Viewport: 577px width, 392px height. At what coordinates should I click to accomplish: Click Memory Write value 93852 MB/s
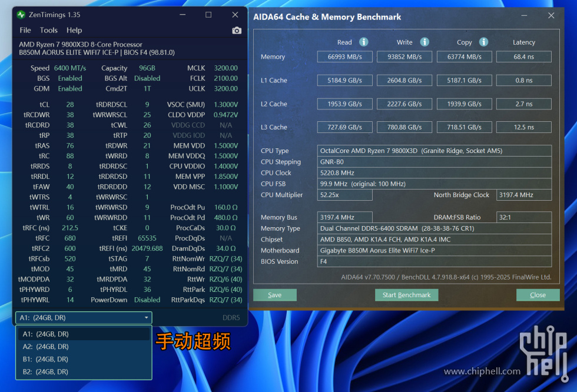404,57
